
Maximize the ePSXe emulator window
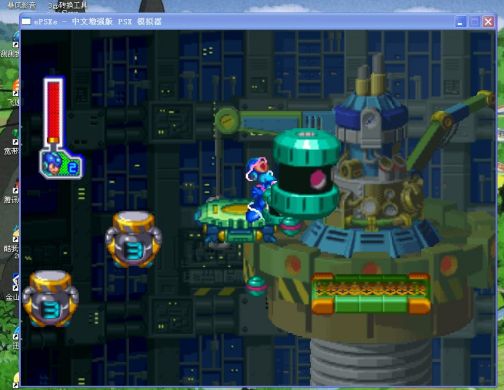click(474, 22)
